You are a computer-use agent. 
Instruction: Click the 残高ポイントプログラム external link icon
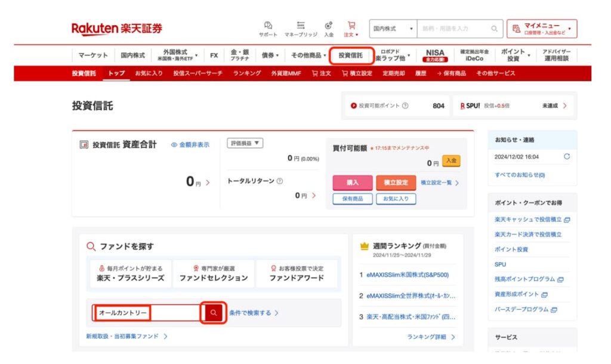coord(560,279)
